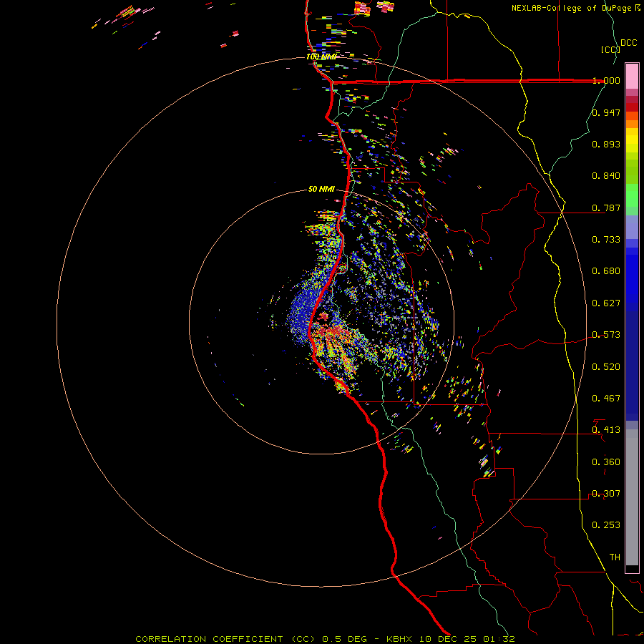The width and height of the screenshot is (644, 644).
Task: Pick the yellow segment of the color bar
Action: [x=632, y=140]
